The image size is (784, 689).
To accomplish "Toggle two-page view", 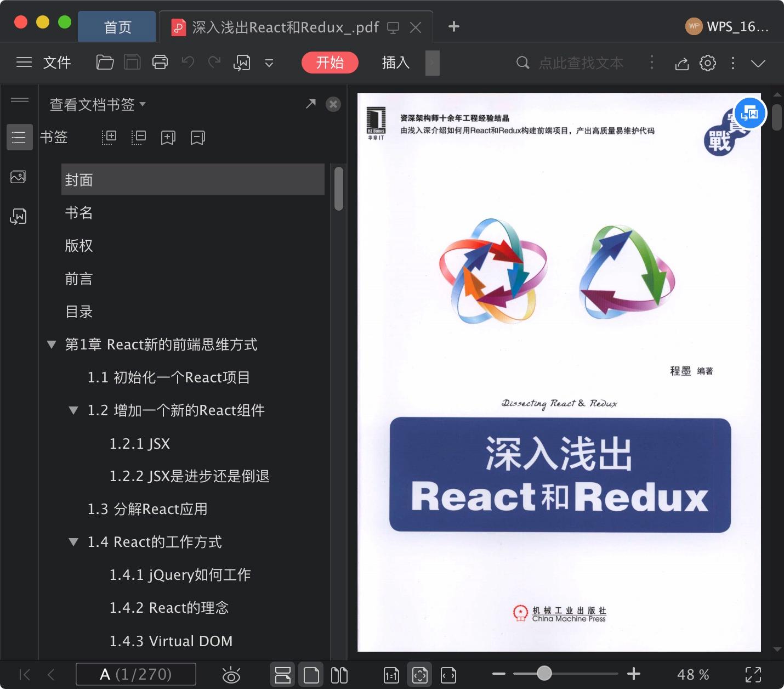I will coord(339,675).
